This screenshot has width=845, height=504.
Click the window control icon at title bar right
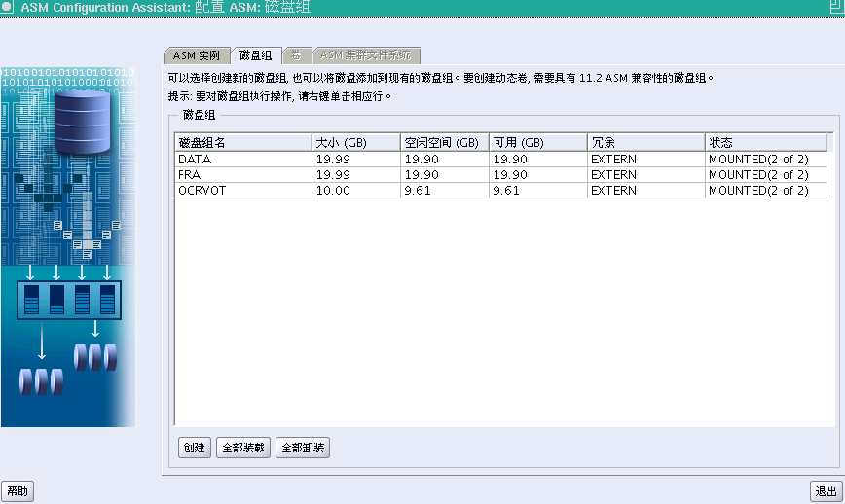(x=836, y=7)
